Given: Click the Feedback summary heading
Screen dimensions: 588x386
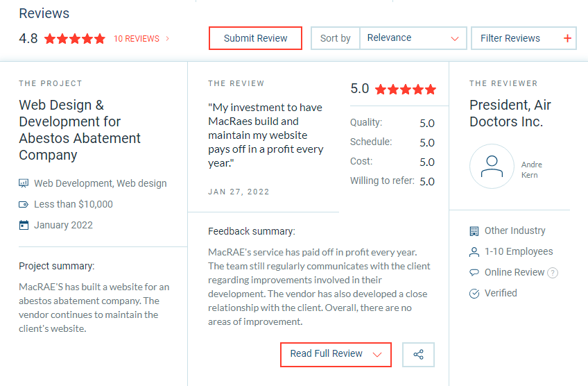Looking at the screenshot, I should (x=252, y=231).
